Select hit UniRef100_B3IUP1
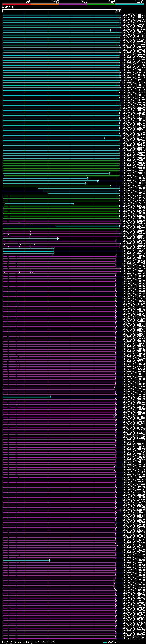Screen dimensions: 146x644 [x=134, y=176]
